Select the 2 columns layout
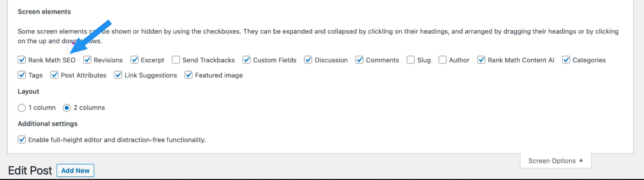This screenshot has width=644, height=180. coord(67,108)
